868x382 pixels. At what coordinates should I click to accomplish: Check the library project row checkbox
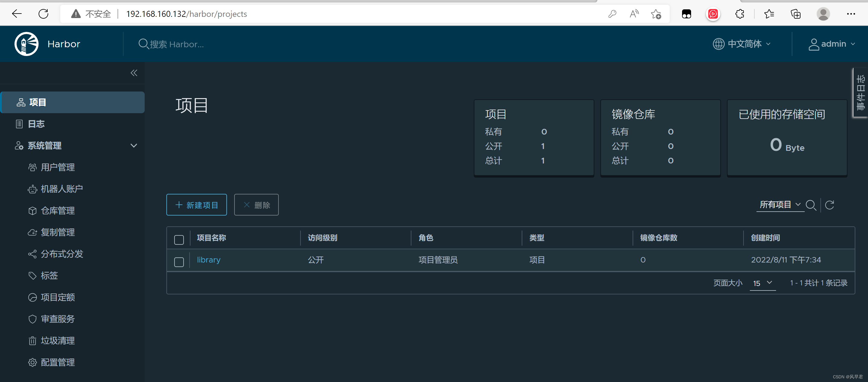tap(179, 262)
